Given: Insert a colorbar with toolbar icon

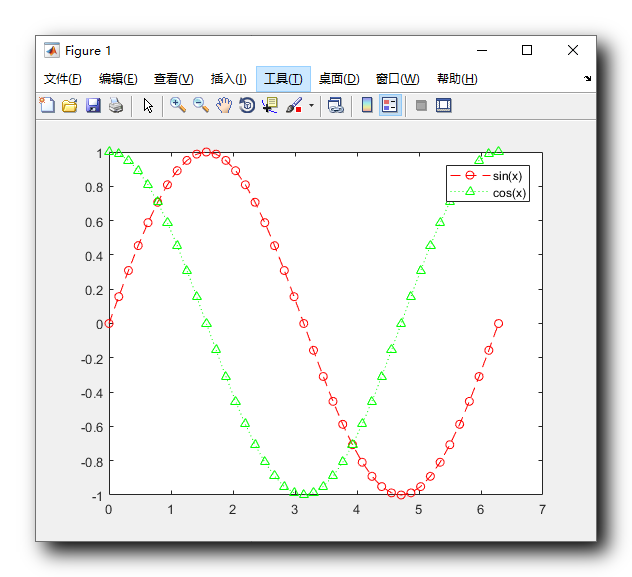Looking at the screenshot, I should click(367, 106).
